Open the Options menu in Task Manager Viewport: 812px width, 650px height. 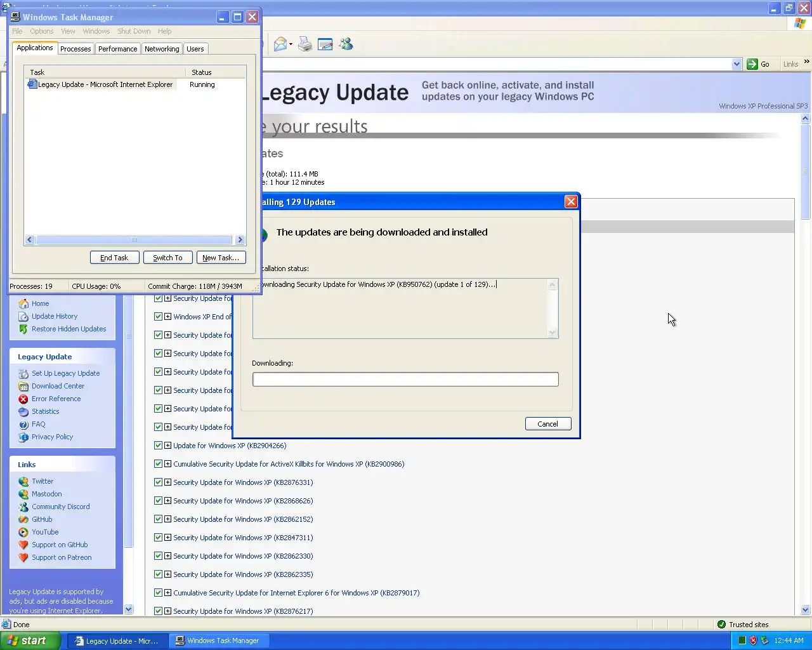click(x=42, y=31)
